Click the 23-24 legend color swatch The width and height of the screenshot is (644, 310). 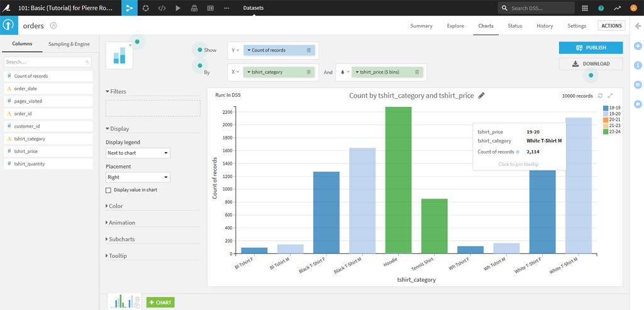pos(606,132)
